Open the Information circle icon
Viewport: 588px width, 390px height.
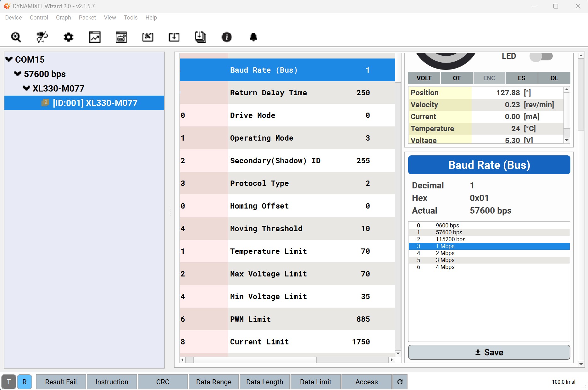227,37
